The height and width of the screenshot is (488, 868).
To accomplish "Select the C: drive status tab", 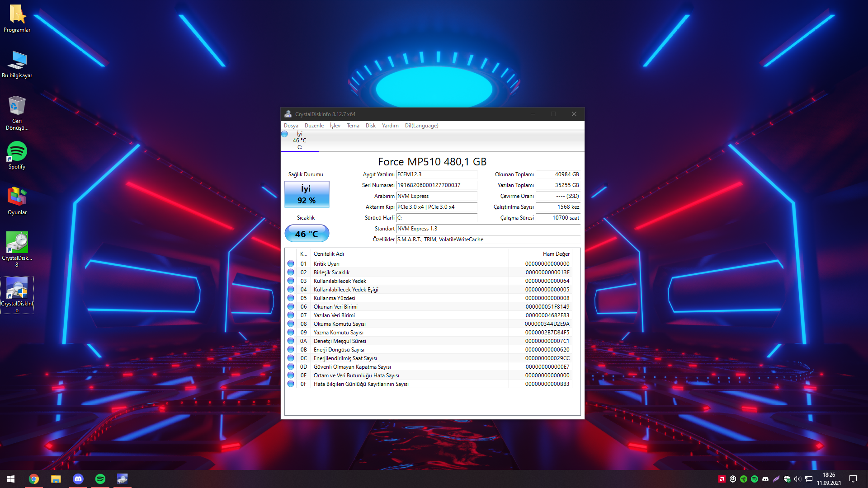I will pyautogui.click(x=299, y=141).
